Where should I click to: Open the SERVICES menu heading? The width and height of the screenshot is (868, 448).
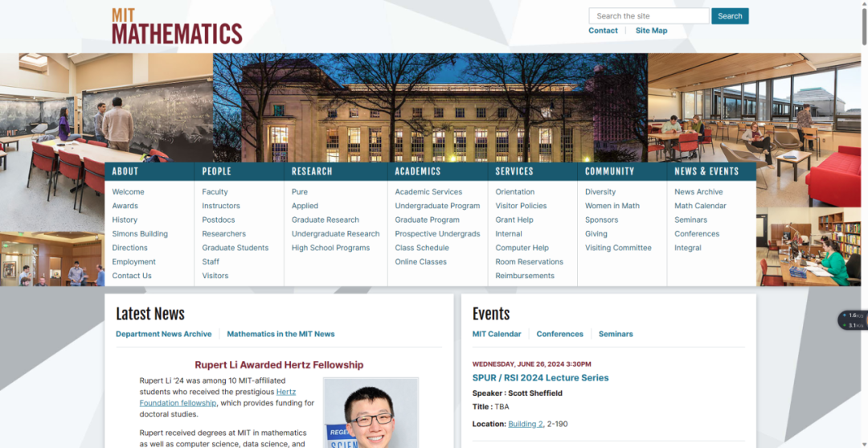514,171
